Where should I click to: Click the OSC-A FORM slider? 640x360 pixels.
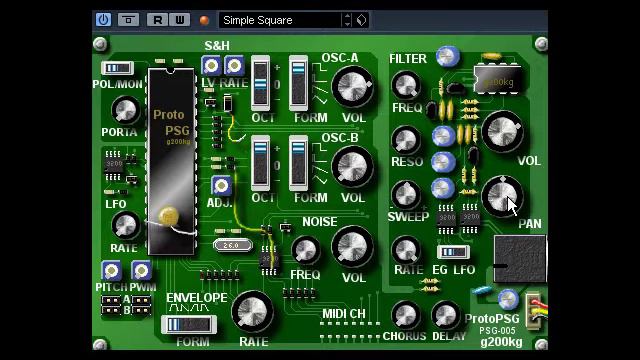point(298,84)
